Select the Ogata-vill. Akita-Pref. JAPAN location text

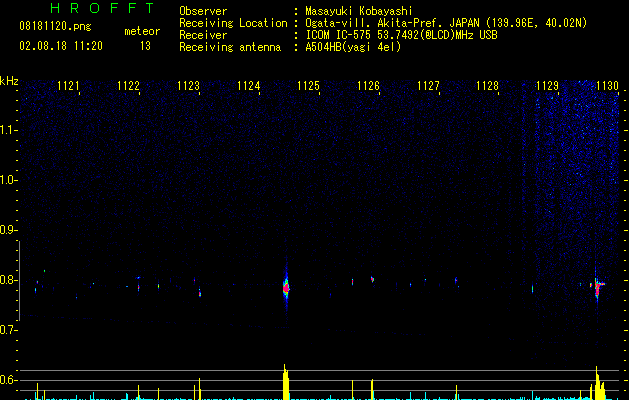(x=446, y=23)
